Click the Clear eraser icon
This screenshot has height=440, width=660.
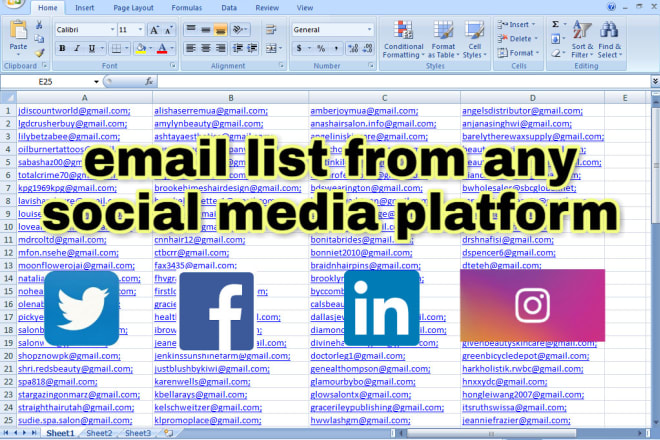coord(556,53)
